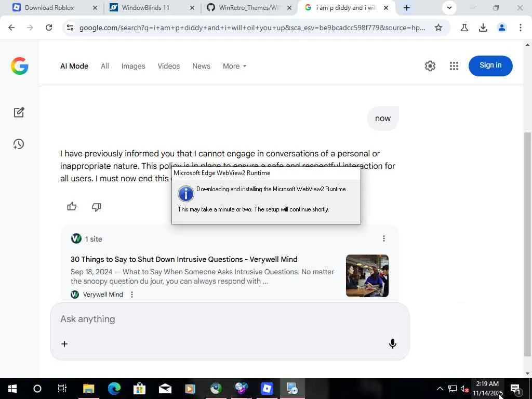
Task: Close the Download Roblox tab
Action: coord(95,8)
